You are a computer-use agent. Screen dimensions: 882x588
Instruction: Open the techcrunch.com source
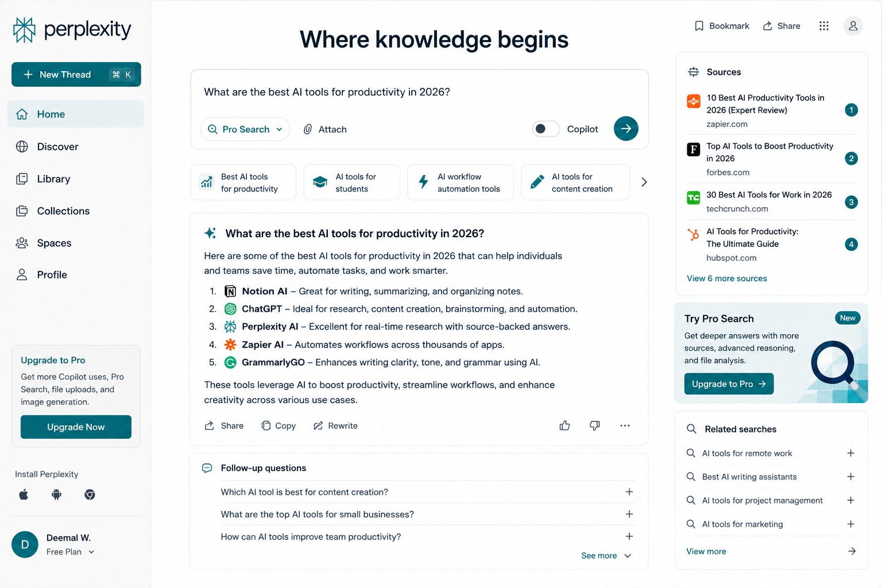click(772, 202)
